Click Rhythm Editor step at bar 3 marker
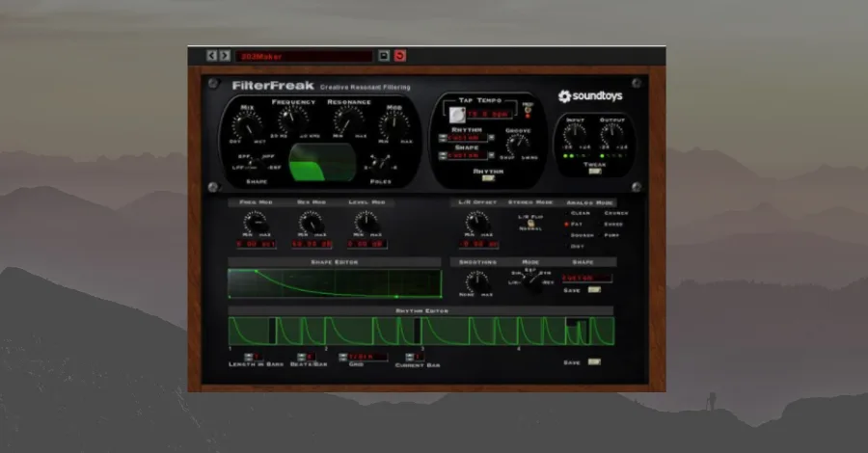This screenshot has height=453, width=868. 445,332
